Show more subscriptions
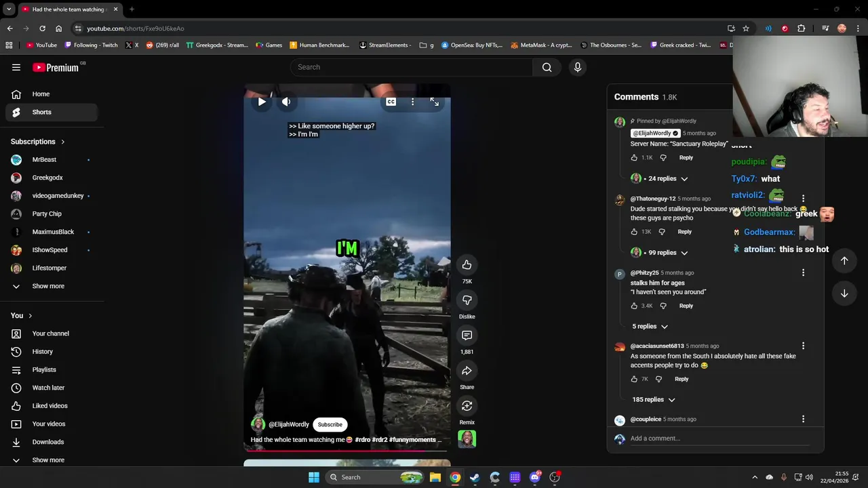868x488 pixels. coord(52,286)
